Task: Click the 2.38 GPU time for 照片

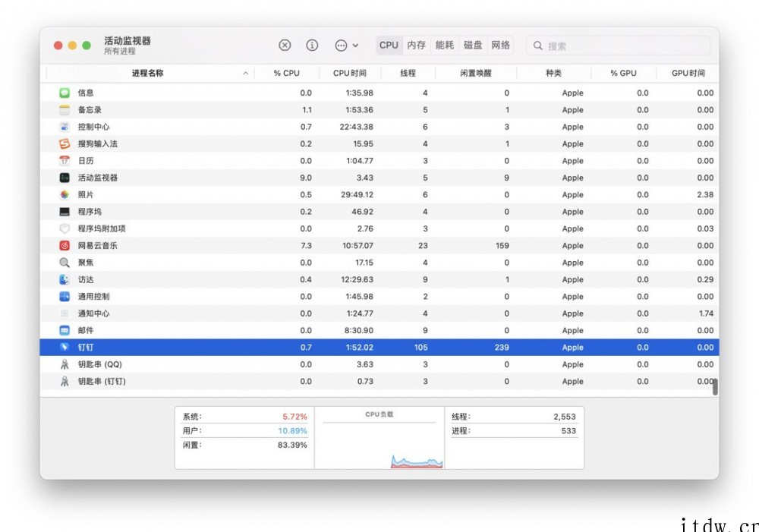Action: click(705, 194)
